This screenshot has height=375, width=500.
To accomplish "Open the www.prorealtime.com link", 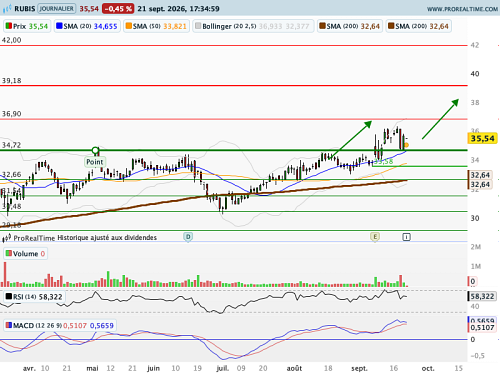I will coord(462,9).
